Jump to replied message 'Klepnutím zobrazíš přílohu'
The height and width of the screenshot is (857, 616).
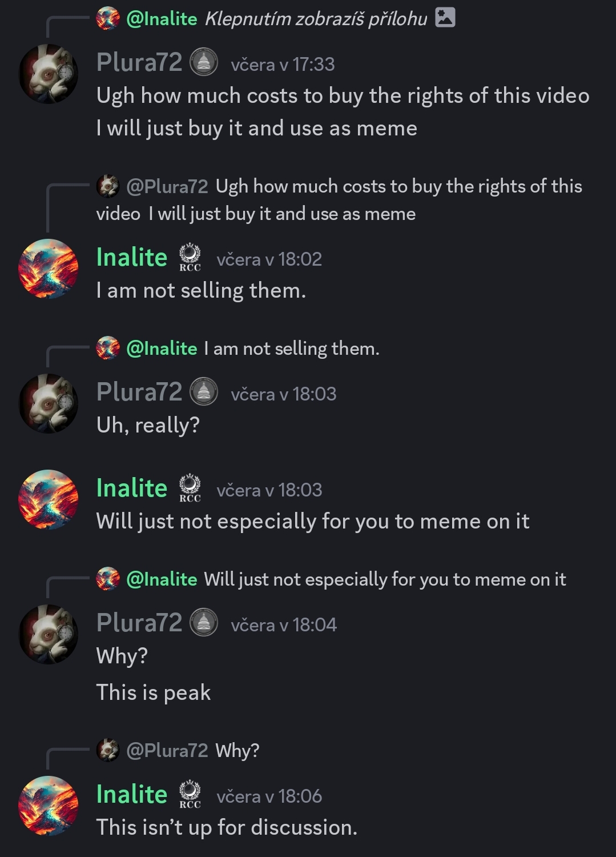tap(315, 19)
